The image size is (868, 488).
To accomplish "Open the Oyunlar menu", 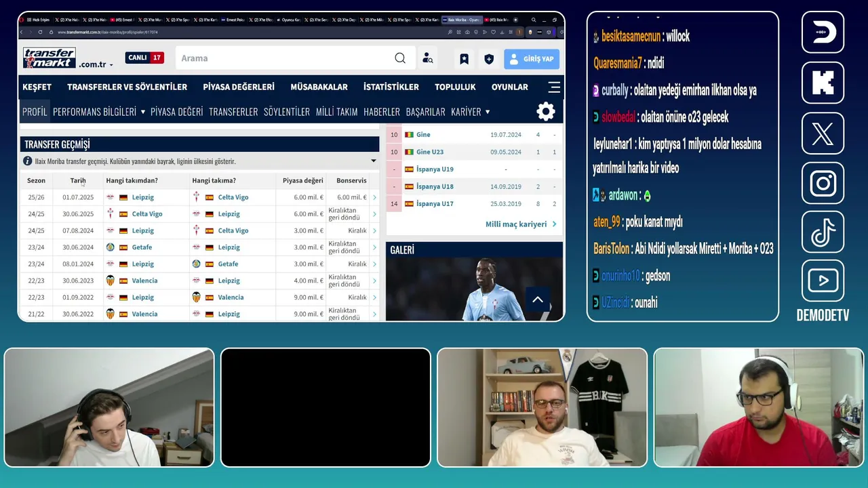I will tap(510, 87).
